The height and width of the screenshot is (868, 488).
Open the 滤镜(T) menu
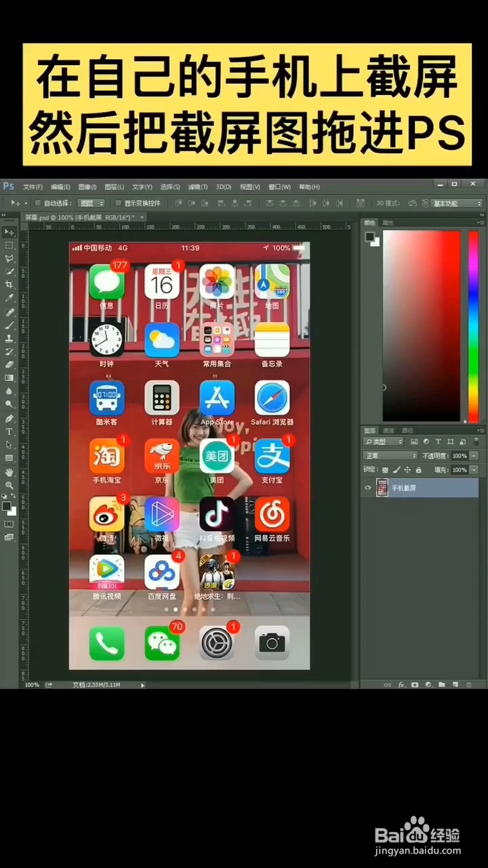point(198,186)
